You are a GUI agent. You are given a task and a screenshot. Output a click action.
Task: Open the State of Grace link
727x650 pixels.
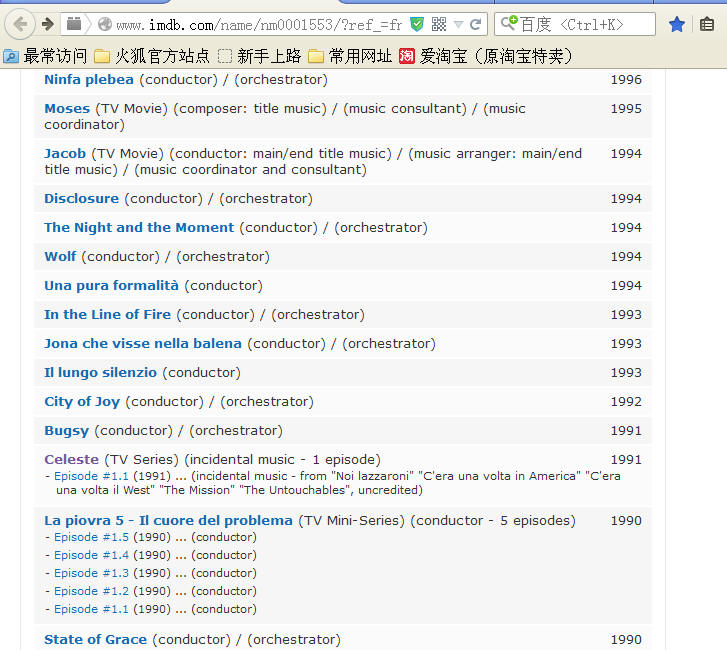tap(96, 640)
